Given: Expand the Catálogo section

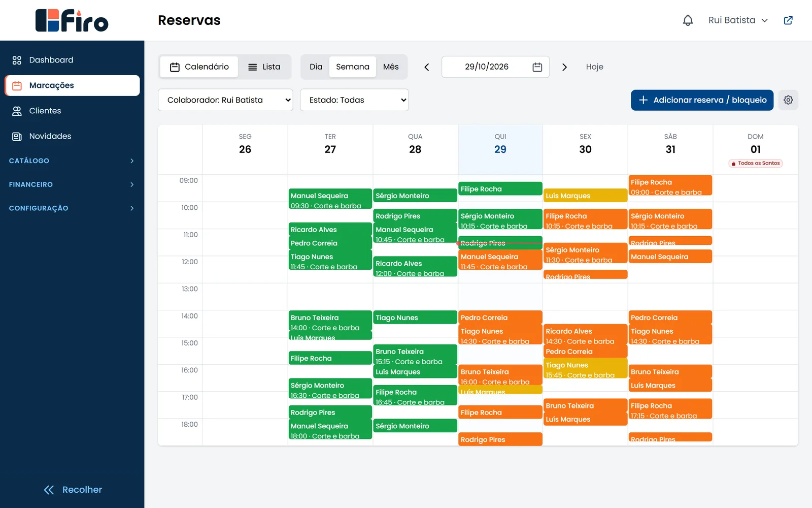Looking at the screenshot, I should [72, 161].
